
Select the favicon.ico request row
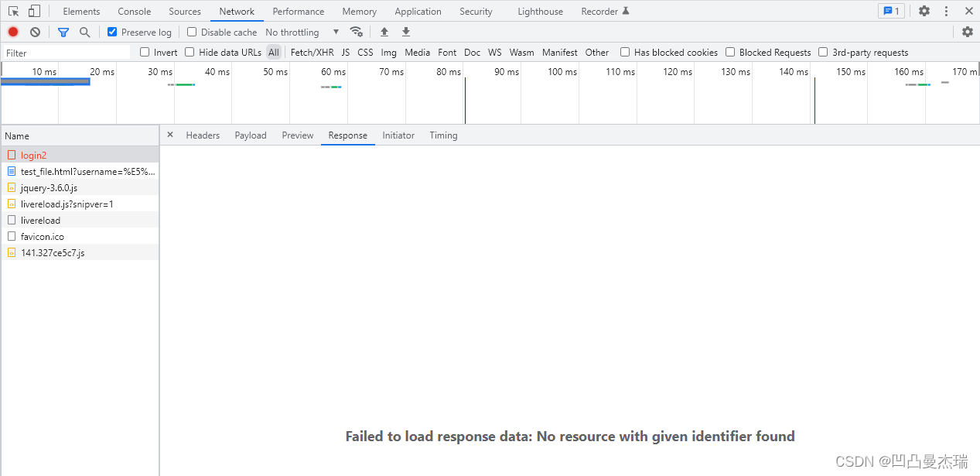tap(80, 236)
